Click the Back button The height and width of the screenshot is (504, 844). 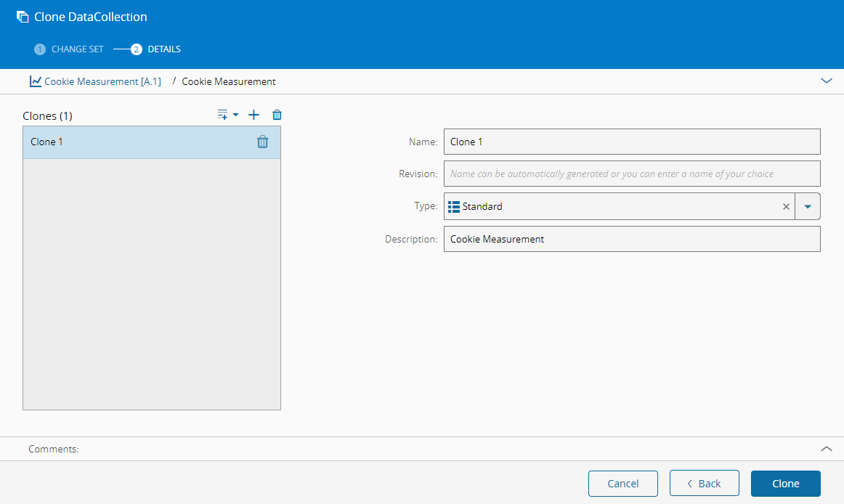(704, 484)
